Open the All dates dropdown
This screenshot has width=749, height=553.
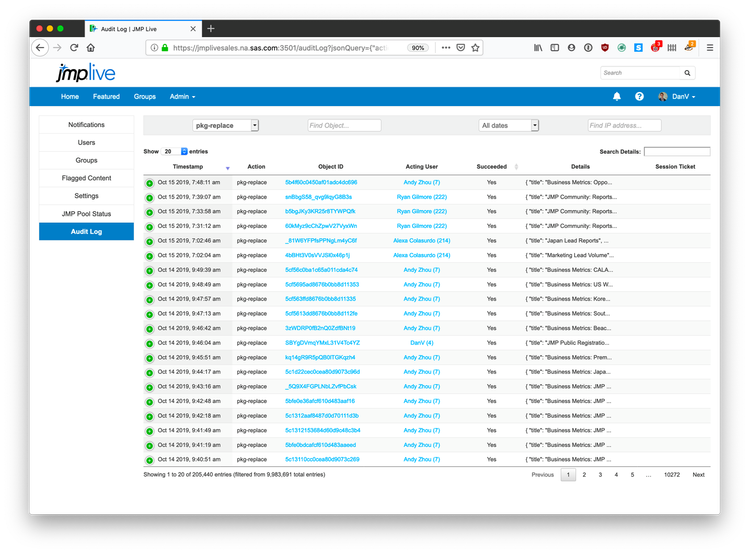pos(508,126)
